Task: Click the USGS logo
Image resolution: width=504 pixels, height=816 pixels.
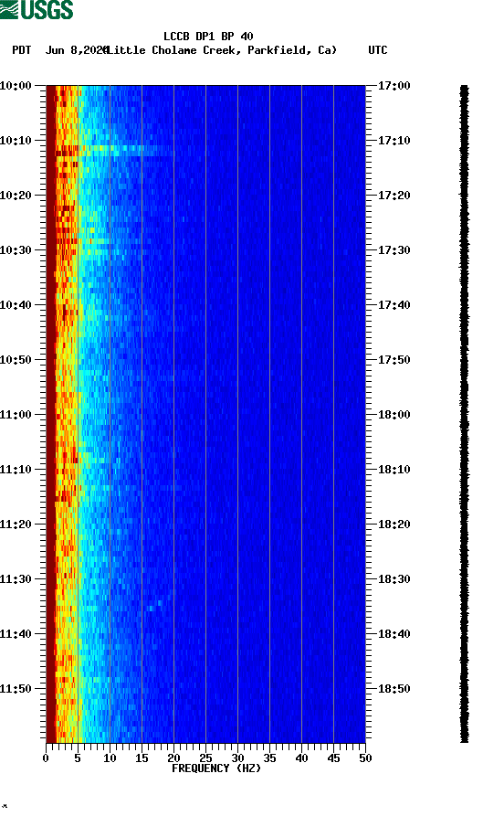Action: click(37, 9)
